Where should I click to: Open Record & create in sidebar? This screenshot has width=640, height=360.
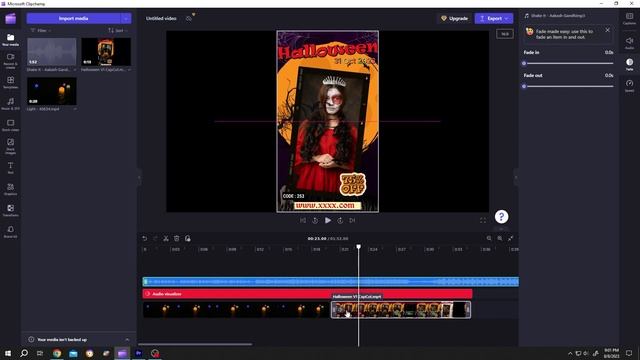pyautogui.click(x=11, y=61)
